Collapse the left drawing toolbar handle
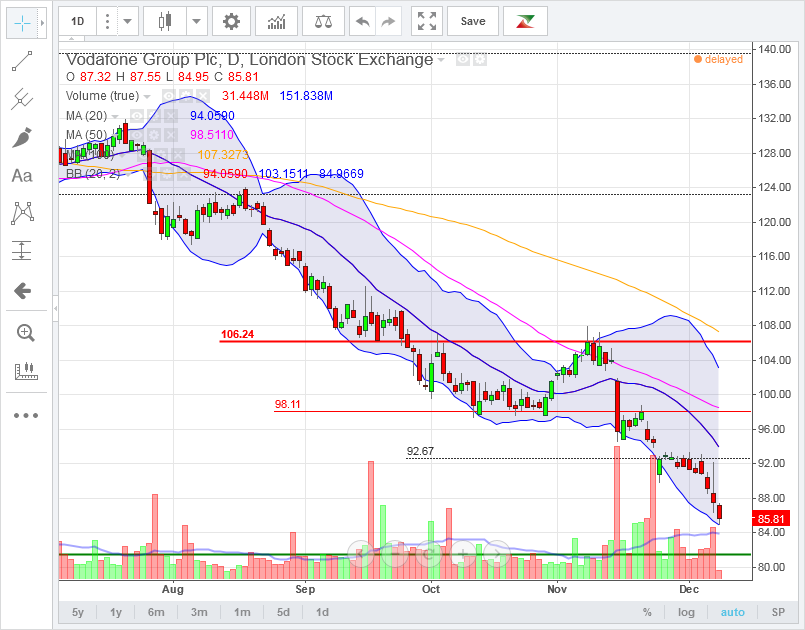The width and height of the screenshot is (805, 630). coord(55,309)
